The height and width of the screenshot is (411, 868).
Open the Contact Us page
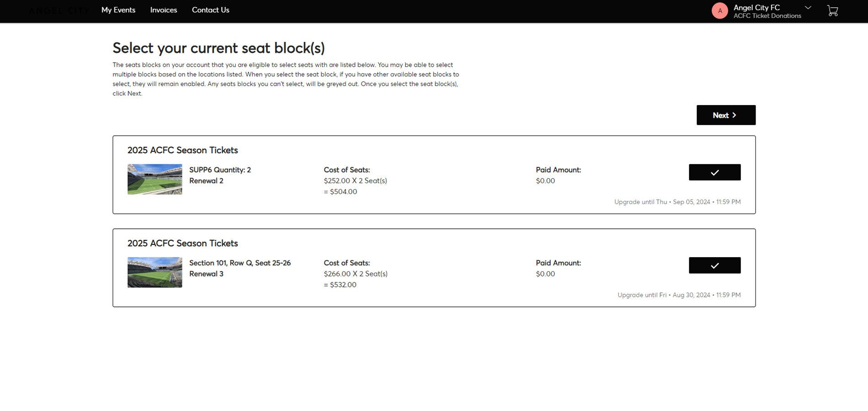point(211,10)
